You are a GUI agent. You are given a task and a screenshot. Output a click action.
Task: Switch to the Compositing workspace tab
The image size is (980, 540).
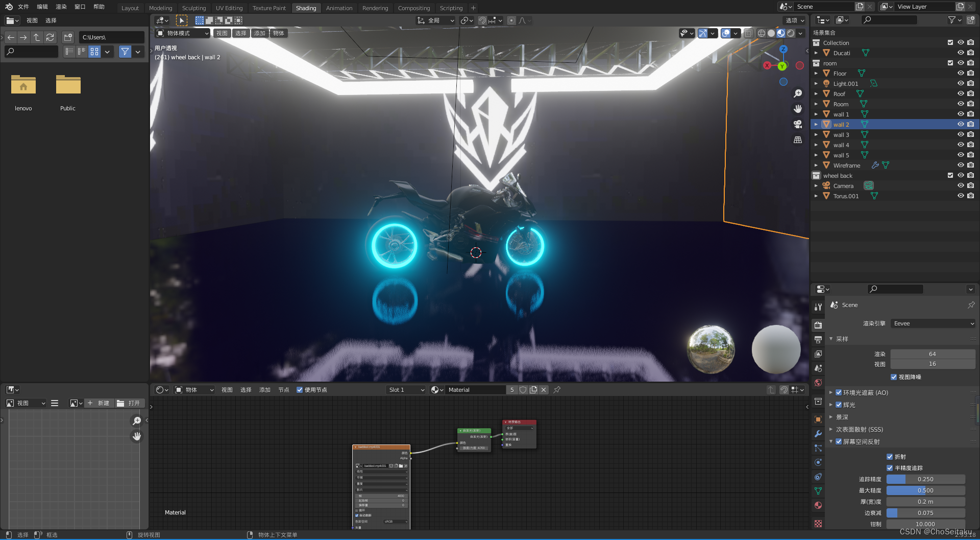414,8
